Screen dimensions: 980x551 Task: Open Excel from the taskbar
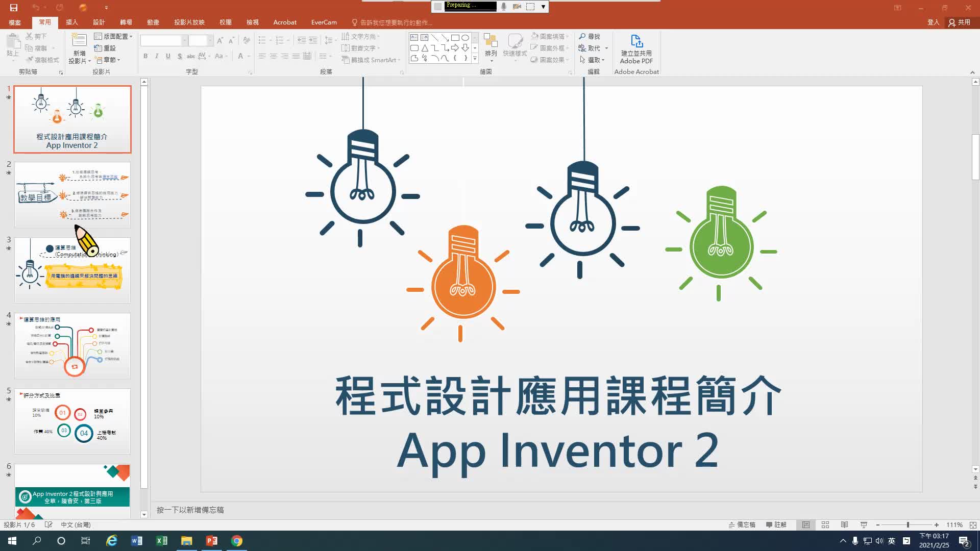click(162, 541)
